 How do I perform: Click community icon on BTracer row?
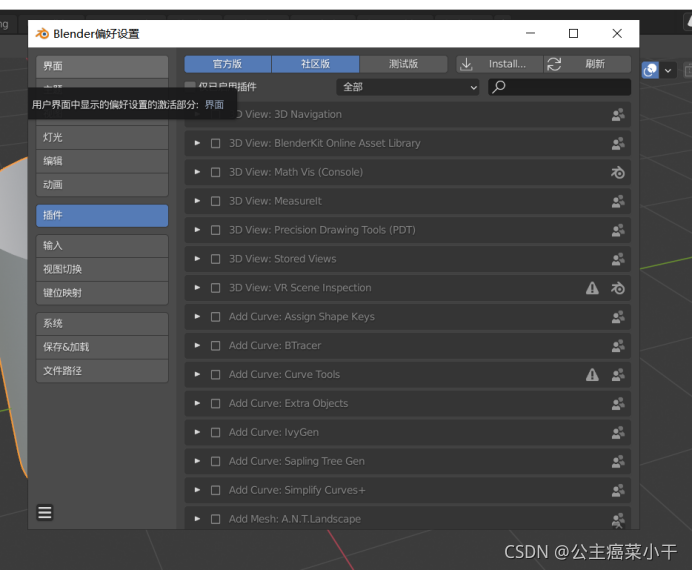tap(618, 346)
